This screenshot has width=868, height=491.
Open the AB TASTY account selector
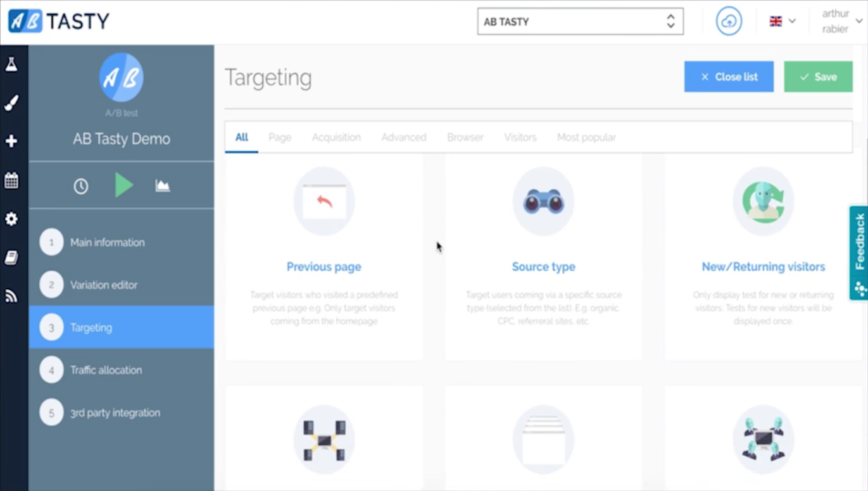click(x=580, y=22)
